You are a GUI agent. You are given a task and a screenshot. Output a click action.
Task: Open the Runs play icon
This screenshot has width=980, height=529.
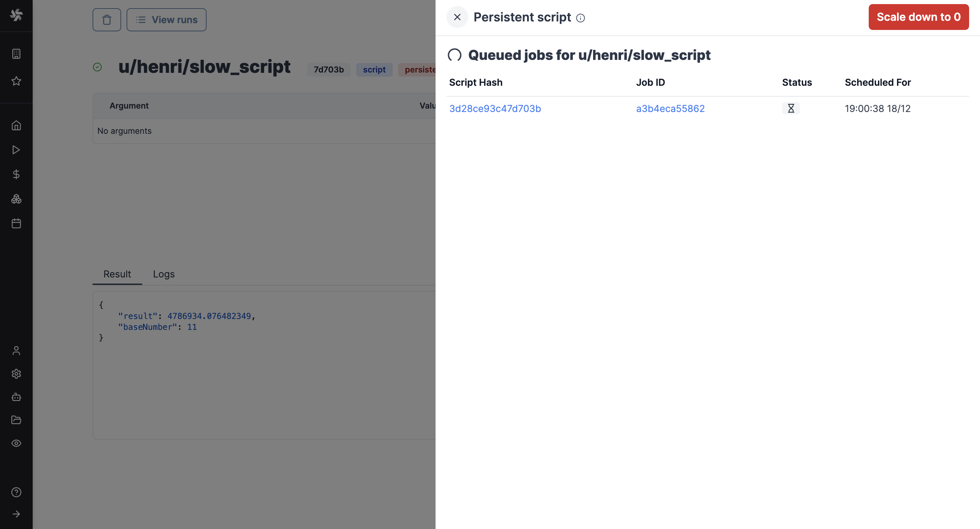[16, 150]
